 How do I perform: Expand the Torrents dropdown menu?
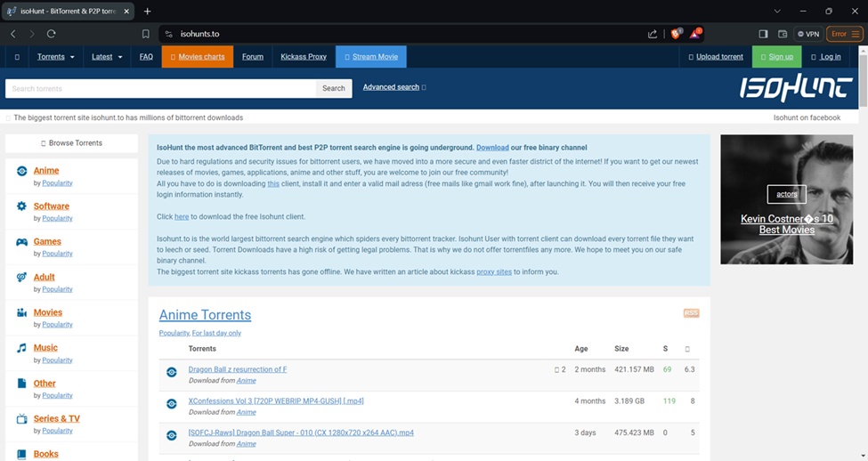click(x=55, y=57)
